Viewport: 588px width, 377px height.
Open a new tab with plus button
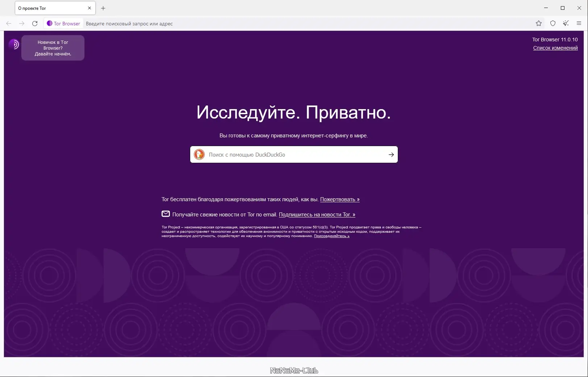click(103, 8)
